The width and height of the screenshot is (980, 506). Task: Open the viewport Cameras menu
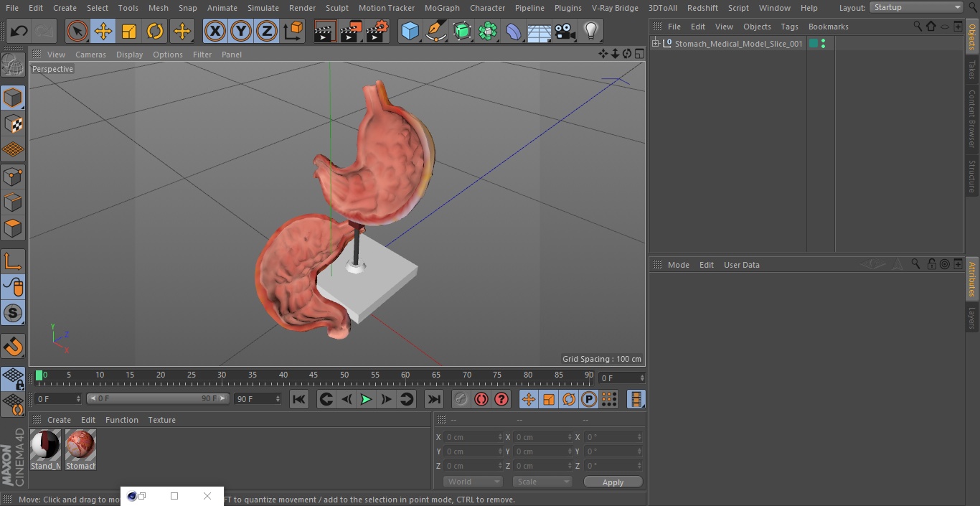(x=90, y=55)
